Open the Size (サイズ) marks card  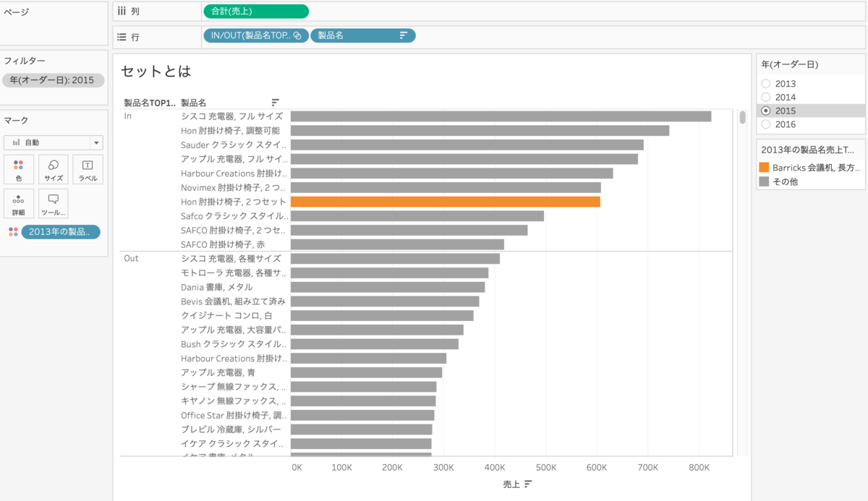(x=54, y=169)
